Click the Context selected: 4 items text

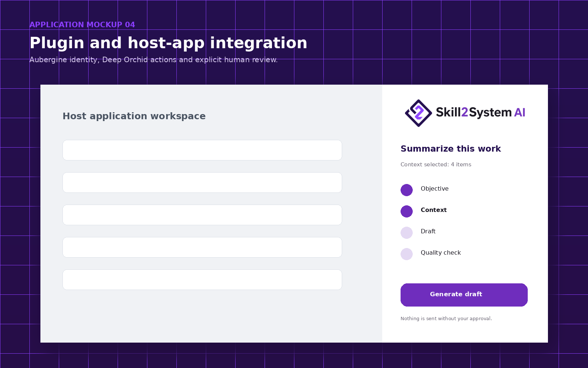coord(436,164)
